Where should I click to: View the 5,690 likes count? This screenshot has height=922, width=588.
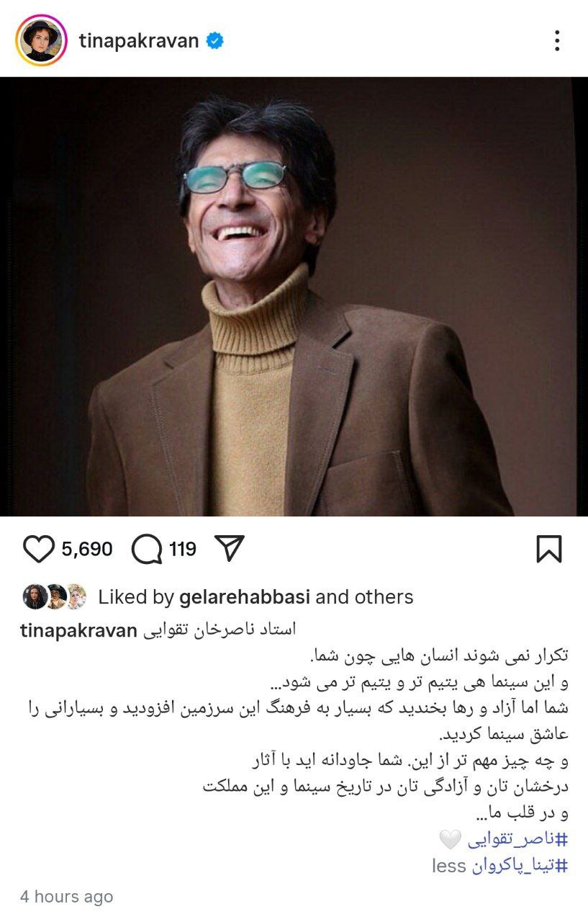[x=87, y=550]
